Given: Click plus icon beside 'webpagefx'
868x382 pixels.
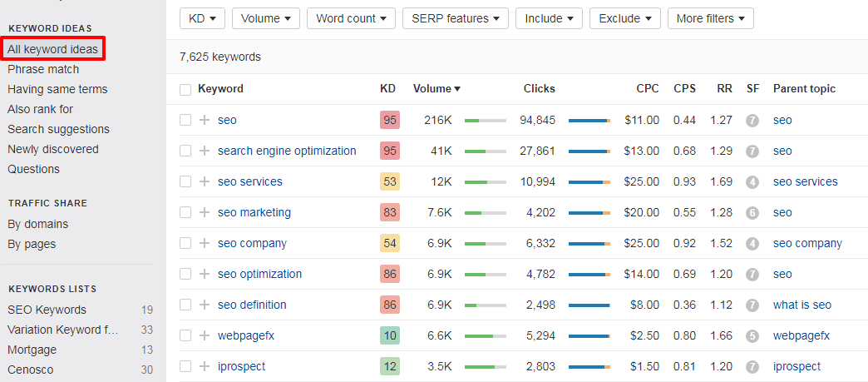Looking at the screenshot, I should (x=205, y=335).
